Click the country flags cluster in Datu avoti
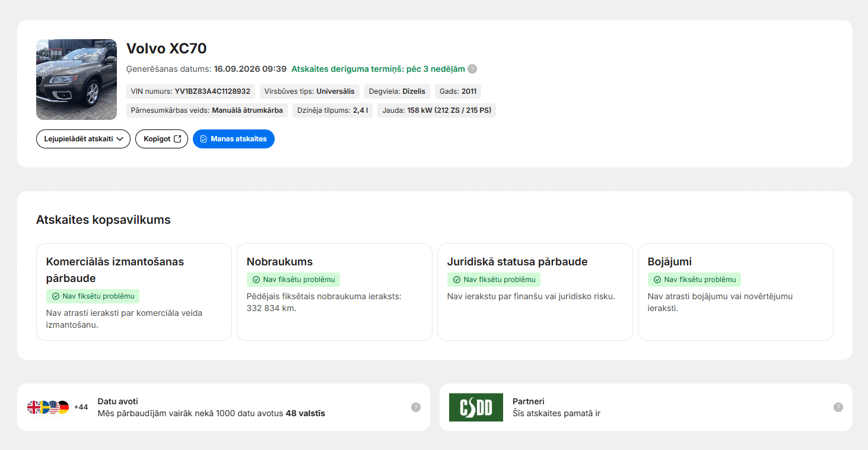The width and height of the screenshot is (868, 450). (x=48, y=407)
